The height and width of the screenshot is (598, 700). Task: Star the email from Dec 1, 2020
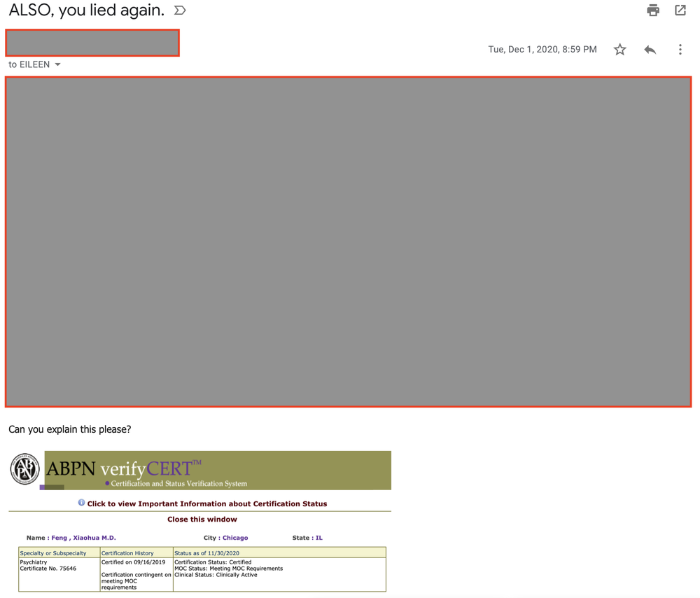(619, 50)
